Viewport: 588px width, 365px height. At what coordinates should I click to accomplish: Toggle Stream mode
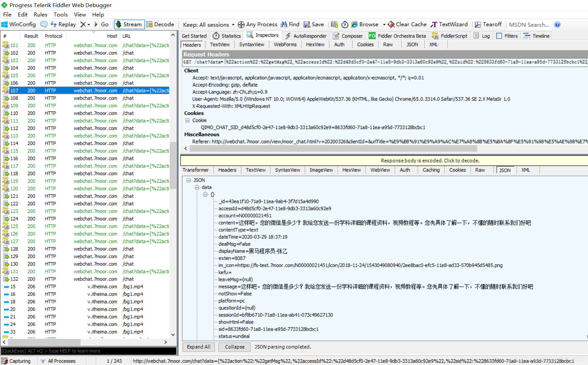pyautogui.click(x=129, y=24)
